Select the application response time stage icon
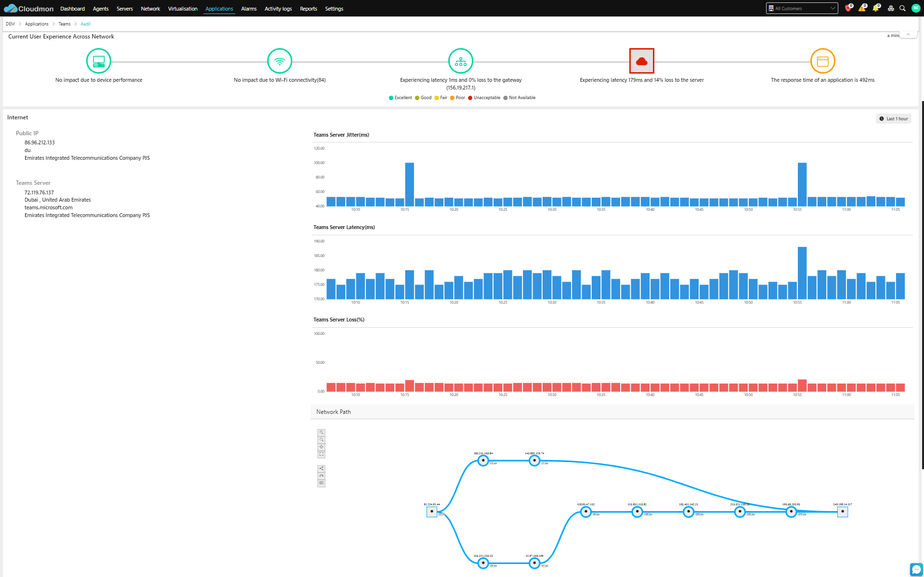Image resolution: width=924 pixels, height=577 pixels. click(823, 61)
